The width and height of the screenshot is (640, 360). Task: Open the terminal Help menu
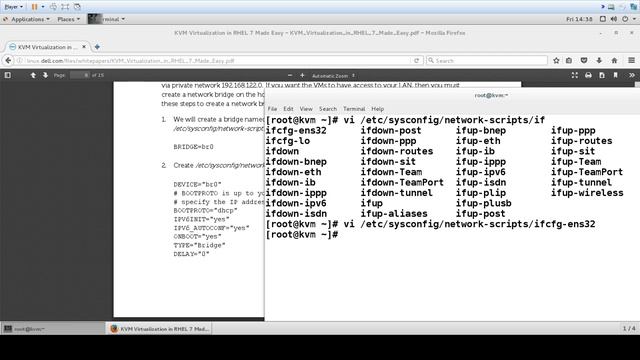(378, 109)
